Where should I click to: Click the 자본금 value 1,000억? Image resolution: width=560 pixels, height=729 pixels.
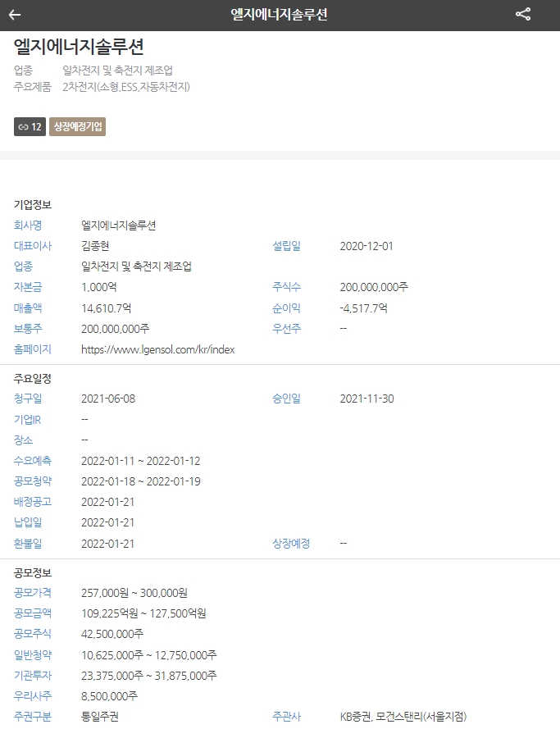(98, 287)
